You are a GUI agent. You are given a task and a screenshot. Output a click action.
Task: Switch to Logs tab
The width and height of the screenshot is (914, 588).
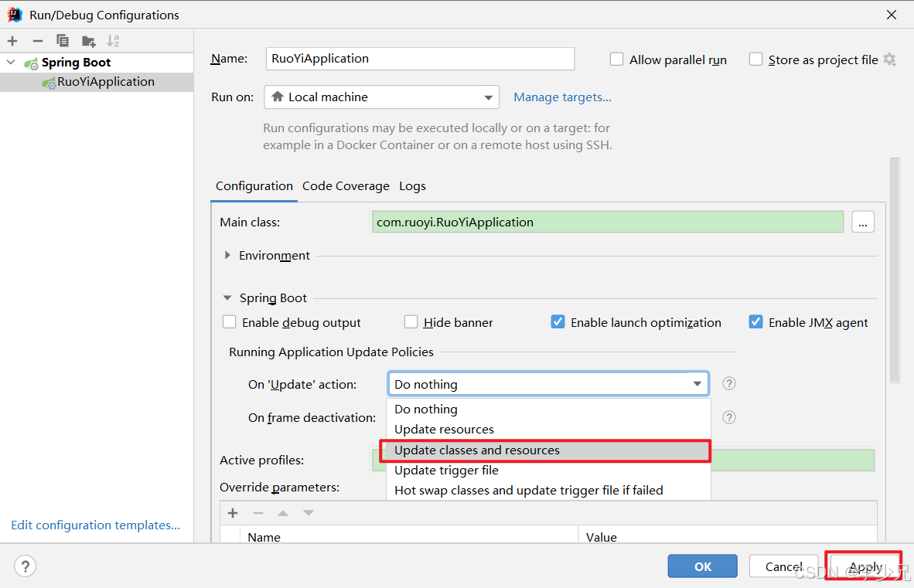click(x=413, y=186)
